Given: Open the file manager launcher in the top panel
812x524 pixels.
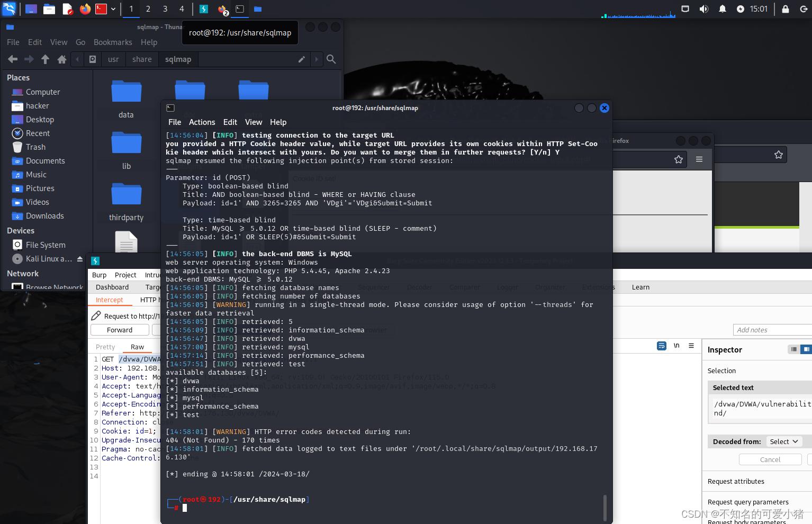Looking at the screenshot, I should pyautogui.click(x=49, y=9).
